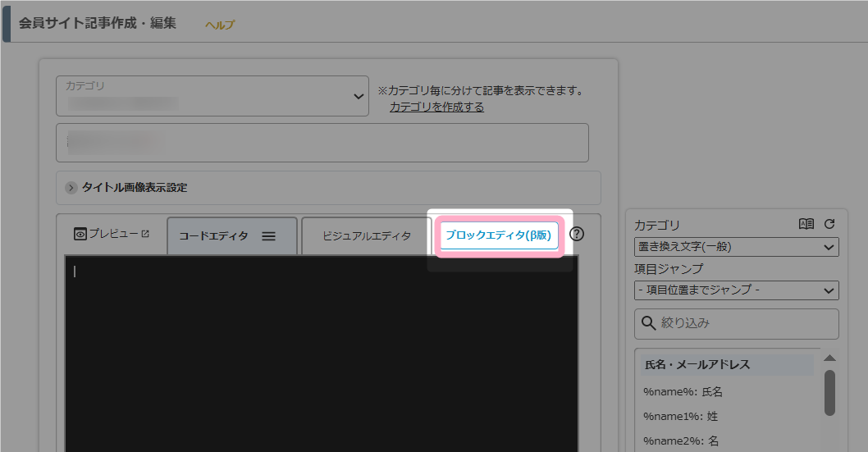
Task: Open the 項目位置までジャンプ dropdown
Action: [x=736, y=290]
